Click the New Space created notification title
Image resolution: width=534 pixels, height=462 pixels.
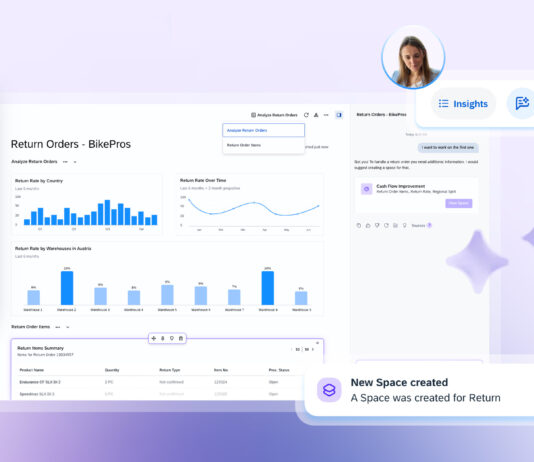[399, 382]
